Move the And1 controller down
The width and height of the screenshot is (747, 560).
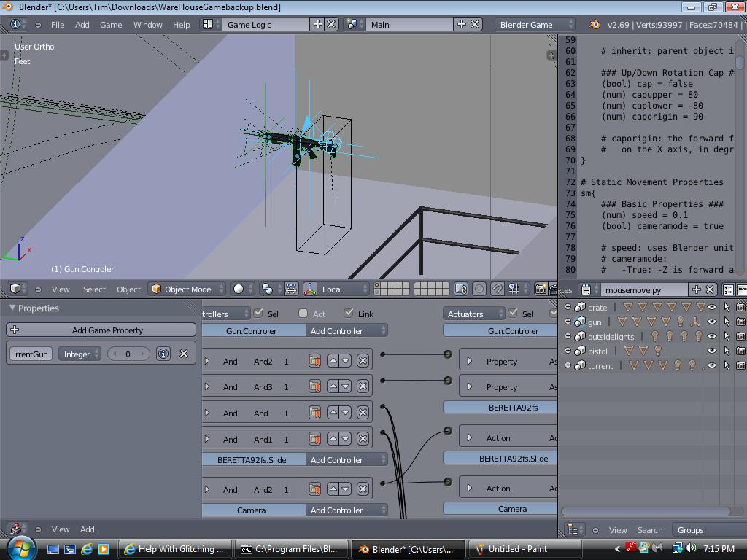pos(345,438)
